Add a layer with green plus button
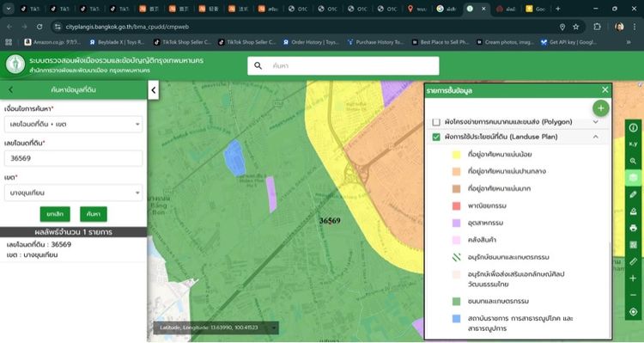Screen dimensions: 644x343 point(600,108)
